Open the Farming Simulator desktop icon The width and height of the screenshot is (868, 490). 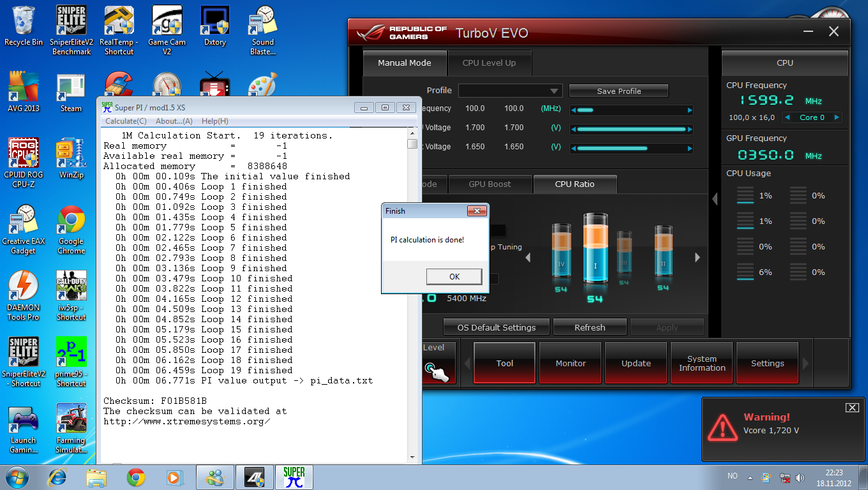pos(71,429)
